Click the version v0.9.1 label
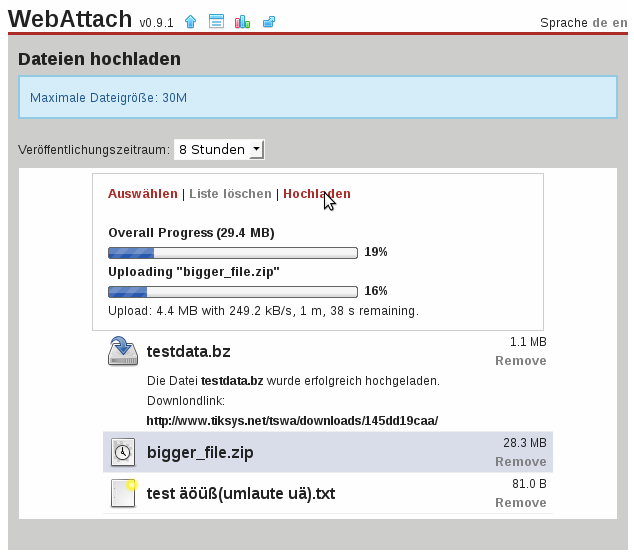 click(156, 23)
